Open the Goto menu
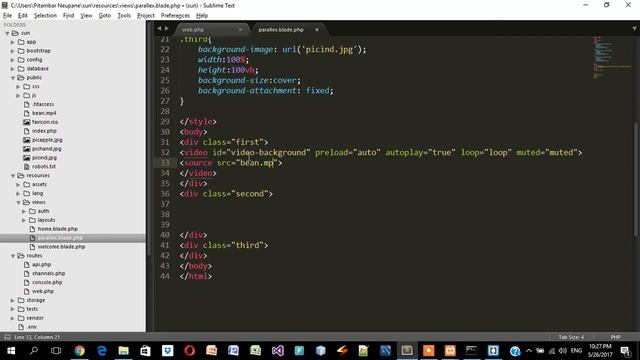Image resolution: width=640 pixels, height=360 pixels. coord(105,16)
